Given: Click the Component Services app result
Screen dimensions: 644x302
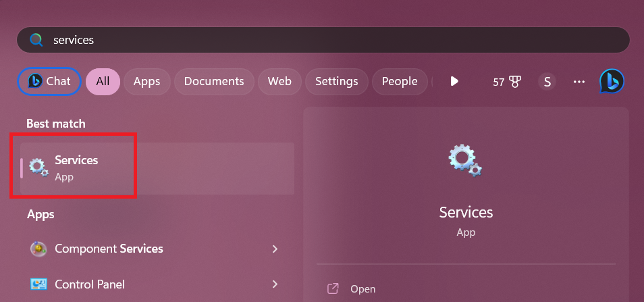Looking at the screenshot, I should (109, 249).
